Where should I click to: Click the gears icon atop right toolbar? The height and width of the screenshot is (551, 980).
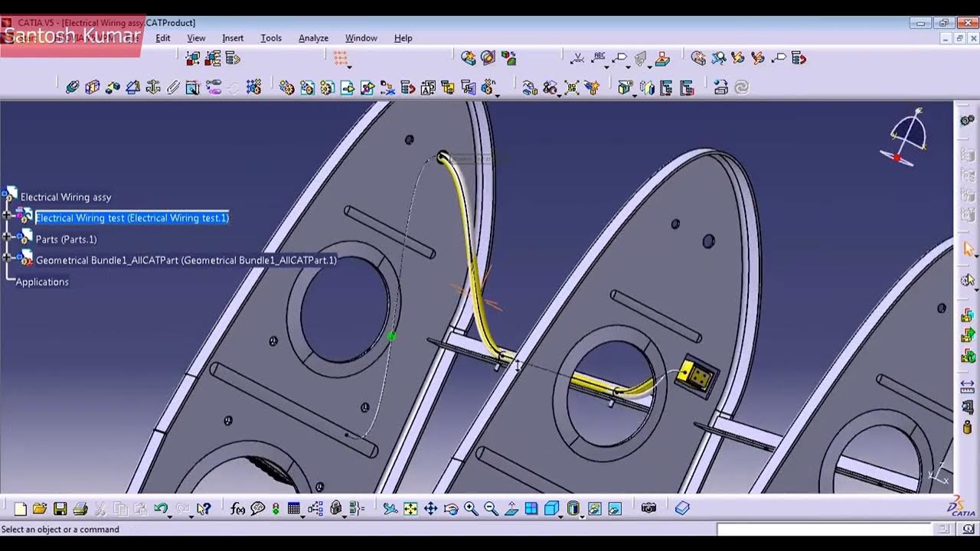coord(968,120)
